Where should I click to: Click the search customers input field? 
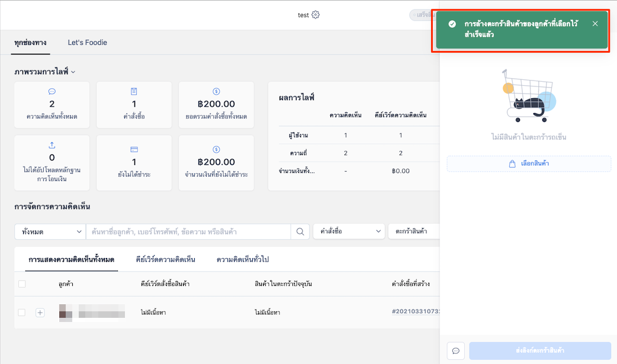(188, 232)
